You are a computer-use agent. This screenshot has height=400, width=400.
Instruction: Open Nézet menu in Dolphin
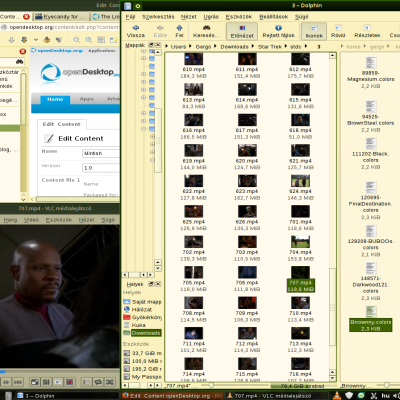[x=189, y=17]
